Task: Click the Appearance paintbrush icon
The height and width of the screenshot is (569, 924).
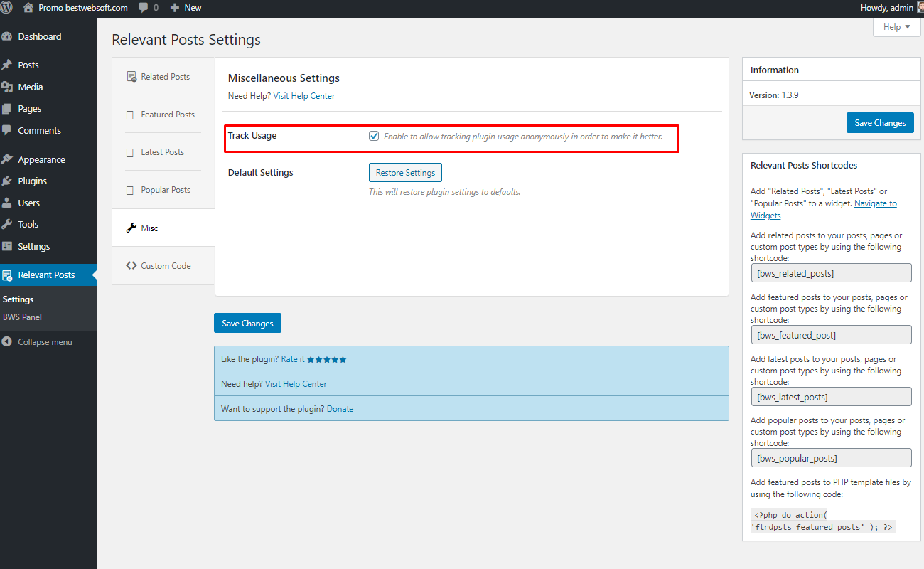Action: (x=7, y=160)
